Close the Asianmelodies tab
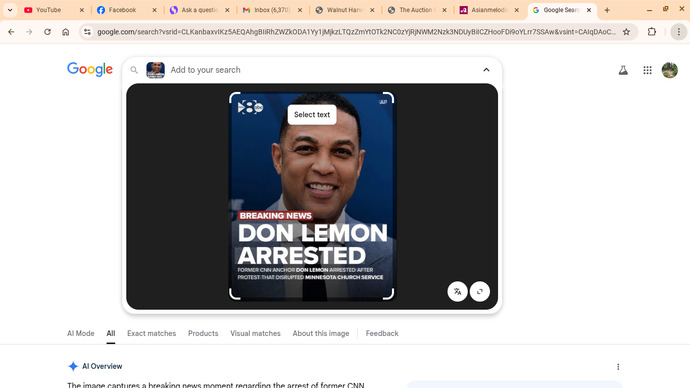This screenshot has height=388, width=690. point(517,10)
